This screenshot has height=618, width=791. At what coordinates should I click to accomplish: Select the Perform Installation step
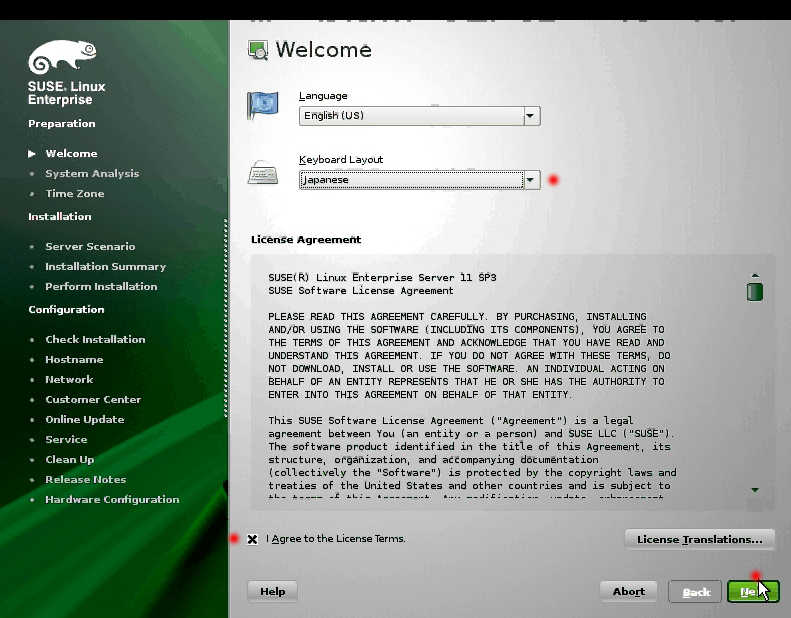pos(101,287)
